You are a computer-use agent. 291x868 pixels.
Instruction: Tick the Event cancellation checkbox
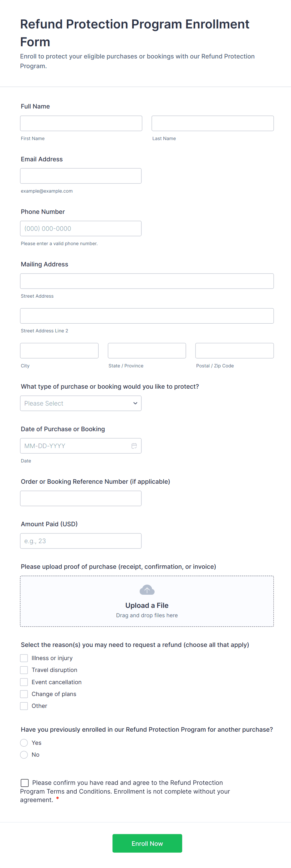tap(24, 682)
